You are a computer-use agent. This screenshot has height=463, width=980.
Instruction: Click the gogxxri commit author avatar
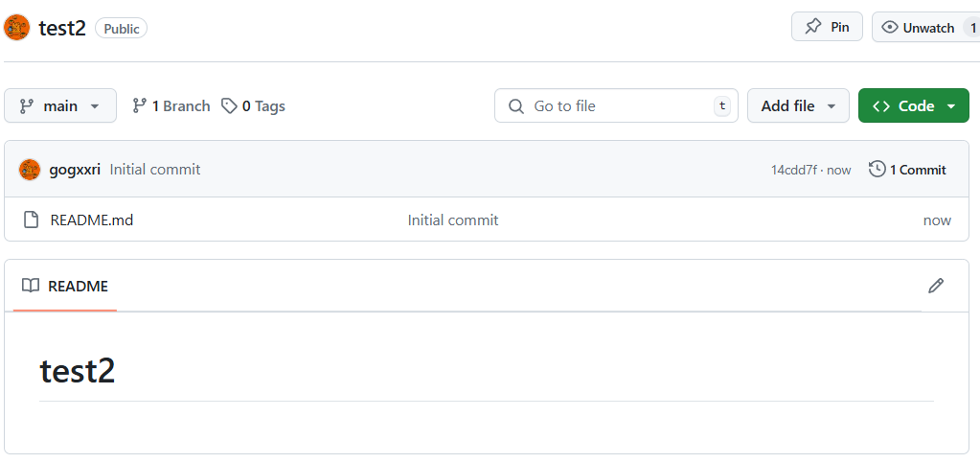coord(30,170)
